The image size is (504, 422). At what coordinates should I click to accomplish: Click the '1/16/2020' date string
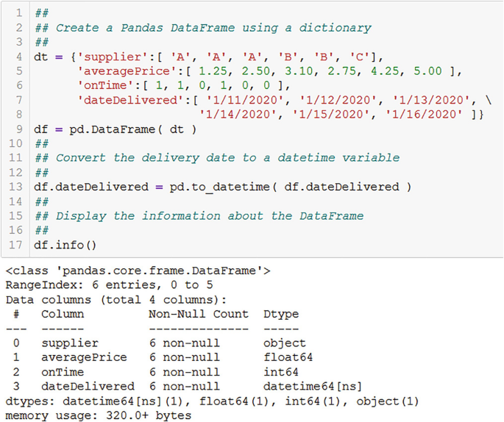pos(424,115)
